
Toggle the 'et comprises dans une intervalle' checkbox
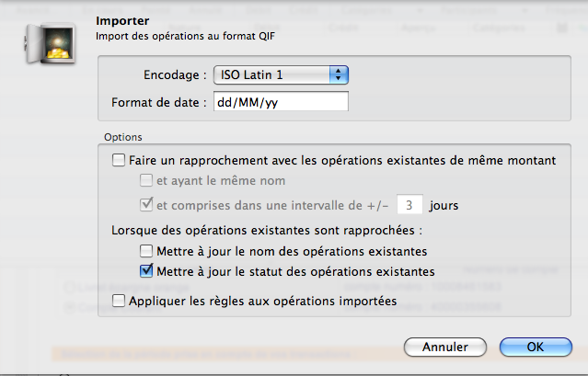[146, 204]
